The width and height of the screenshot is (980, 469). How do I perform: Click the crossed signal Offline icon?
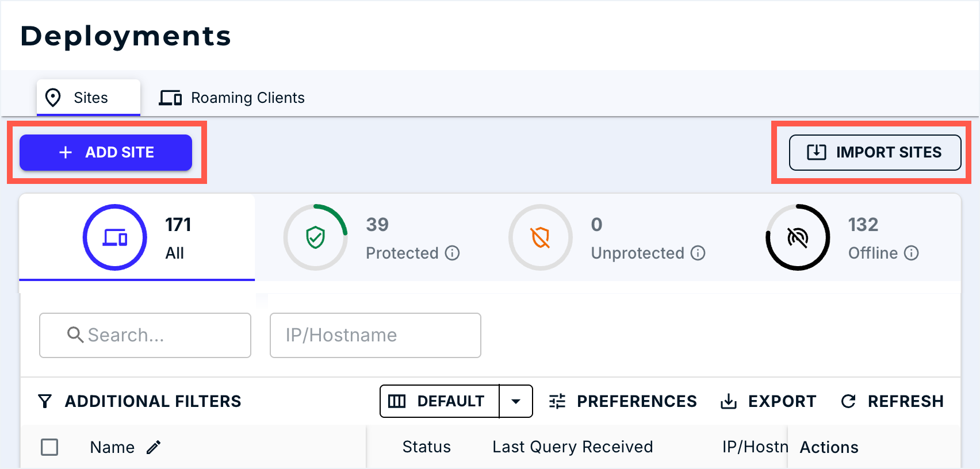click(798, 237)
